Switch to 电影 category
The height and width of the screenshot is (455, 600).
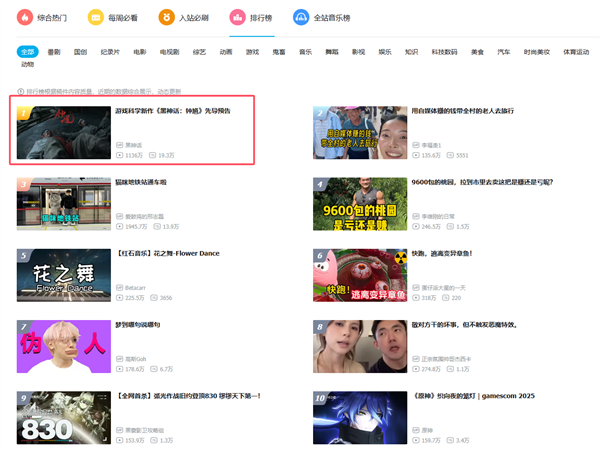(140, 52)
